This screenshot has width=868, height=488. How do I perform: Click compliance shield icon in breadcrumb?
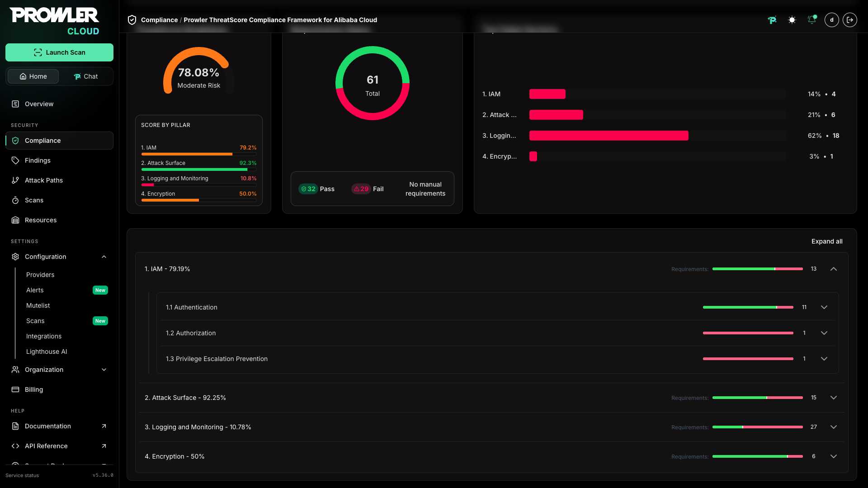(x=132, y=20)
